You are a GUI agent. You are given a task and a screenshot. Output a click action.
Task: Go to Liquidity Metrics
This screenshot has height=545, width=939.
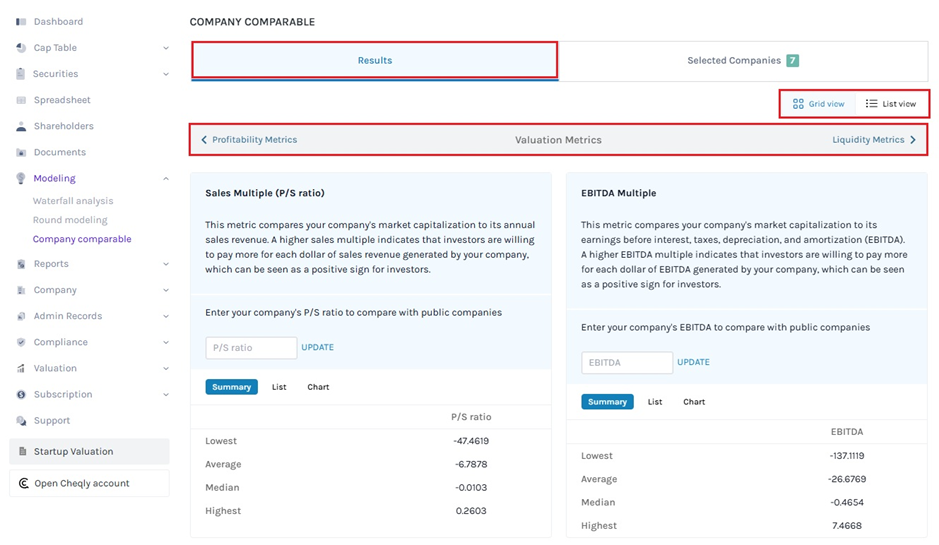(873, 140)
